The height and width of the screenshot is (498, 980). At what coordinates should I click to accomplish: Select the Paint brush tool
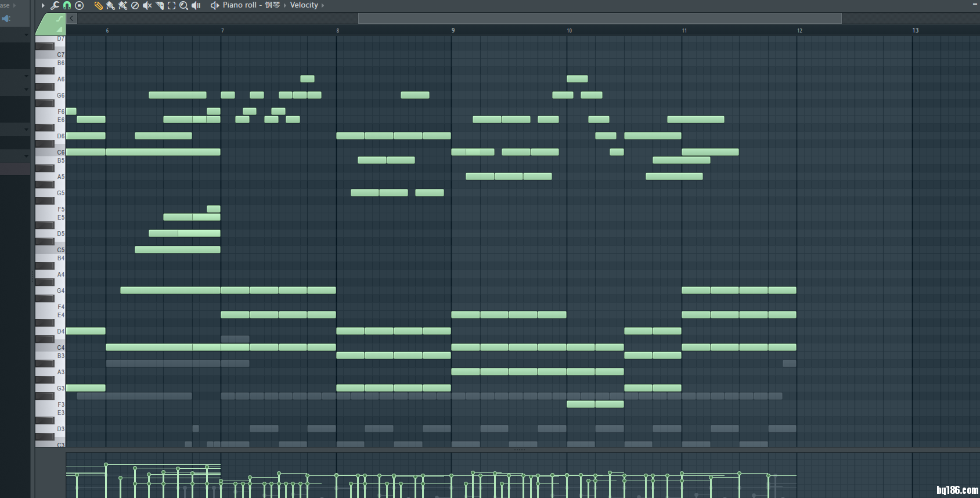110,5
